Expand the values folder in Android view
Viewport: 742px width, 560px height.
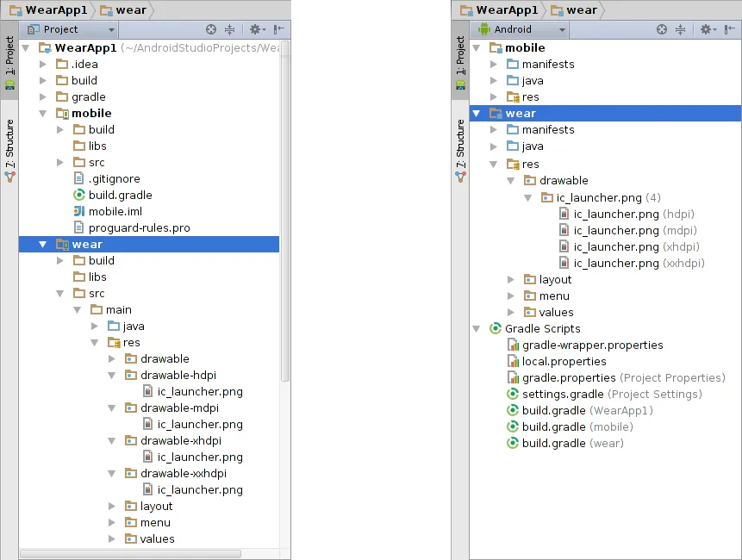(510, 312)
